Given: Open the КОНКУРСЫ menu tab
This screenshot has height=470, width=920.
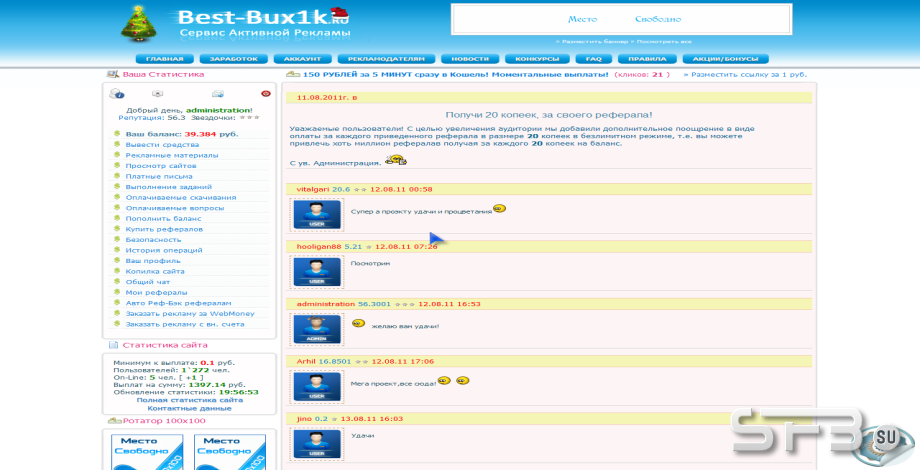Looking at the screenshot, I should [x=537, y=59].
